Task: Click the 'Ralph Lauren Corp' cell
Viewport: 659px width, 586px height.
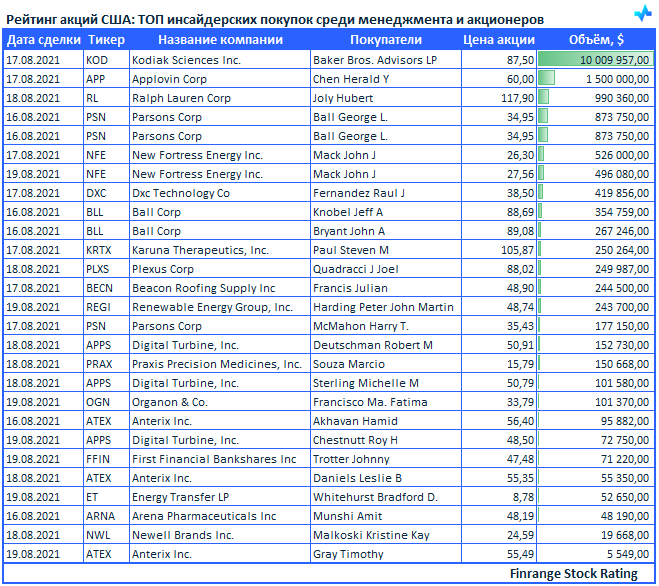Action: pos(220,98)
